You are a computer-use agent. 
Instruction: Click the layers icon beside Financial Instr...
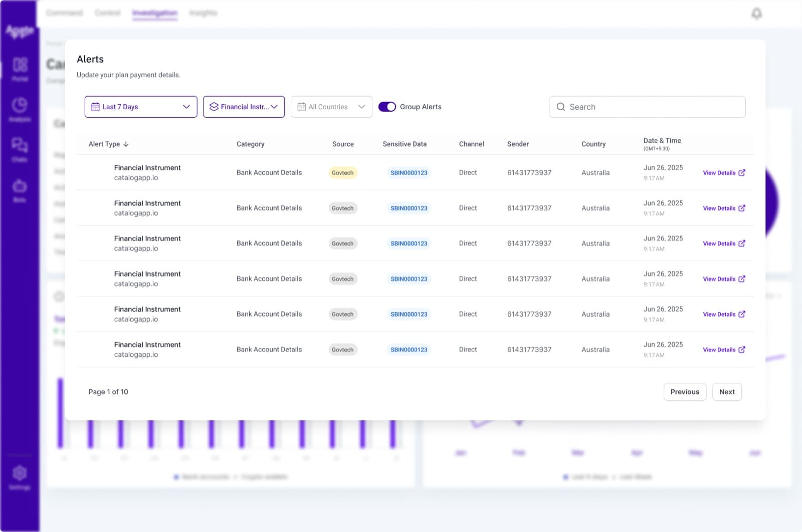pyautogui.click(x=214, y=107)
